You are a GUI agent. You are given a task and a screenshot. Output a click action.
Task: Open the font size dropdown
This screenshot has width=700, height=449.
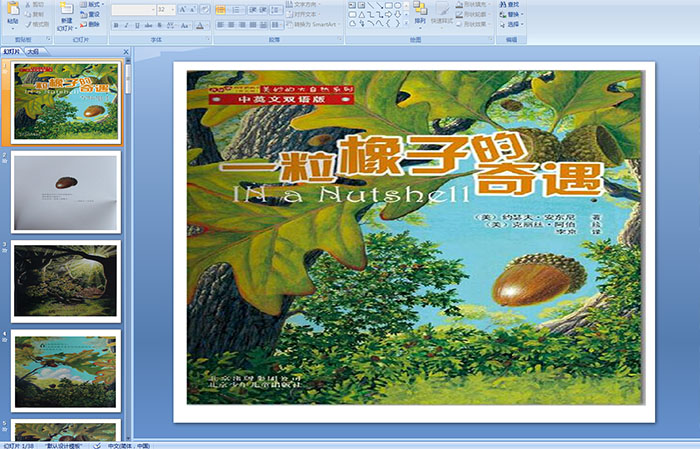[172, 9]
